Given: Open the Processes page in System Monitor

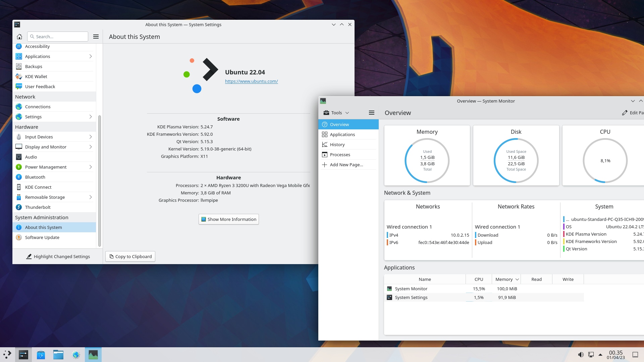Looking at the screenshot, I should pos(348,155).
